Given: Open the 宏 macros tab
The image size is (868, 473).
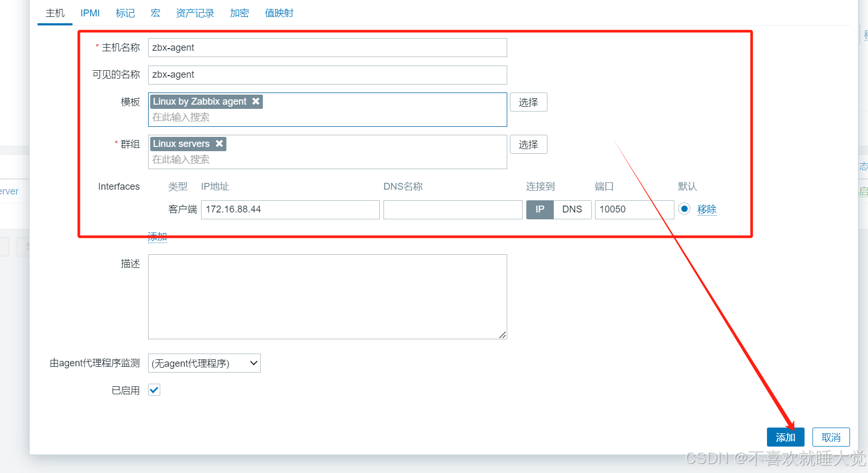Looking at the screenshot, I should pyautogui.click(x=156, y=13).
